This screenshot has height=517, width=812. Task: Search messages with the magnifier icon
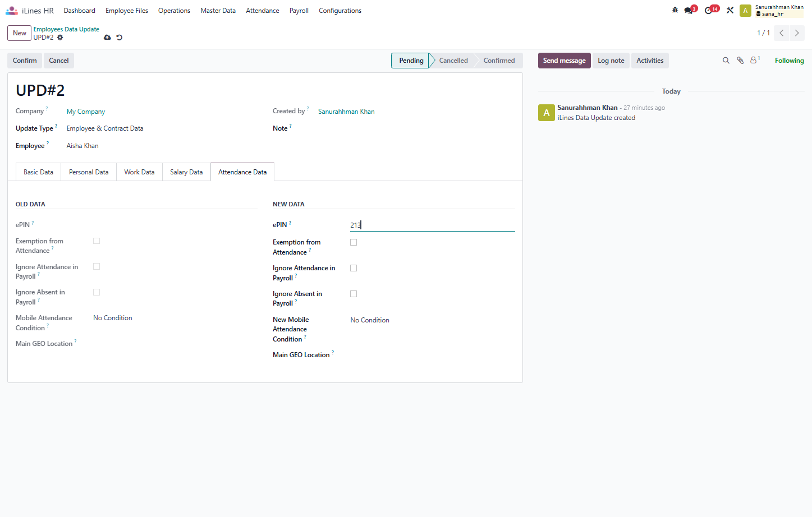tap(726, 61)
